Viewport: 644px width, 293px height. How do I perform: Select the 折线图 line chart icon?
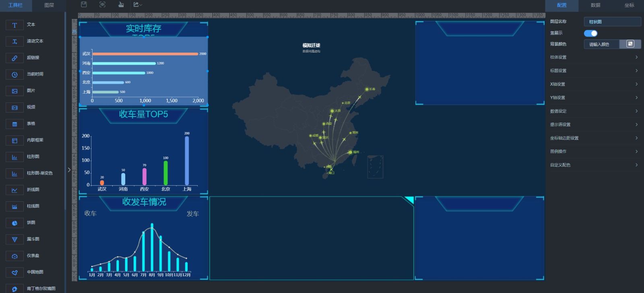[x=14, y=190]
